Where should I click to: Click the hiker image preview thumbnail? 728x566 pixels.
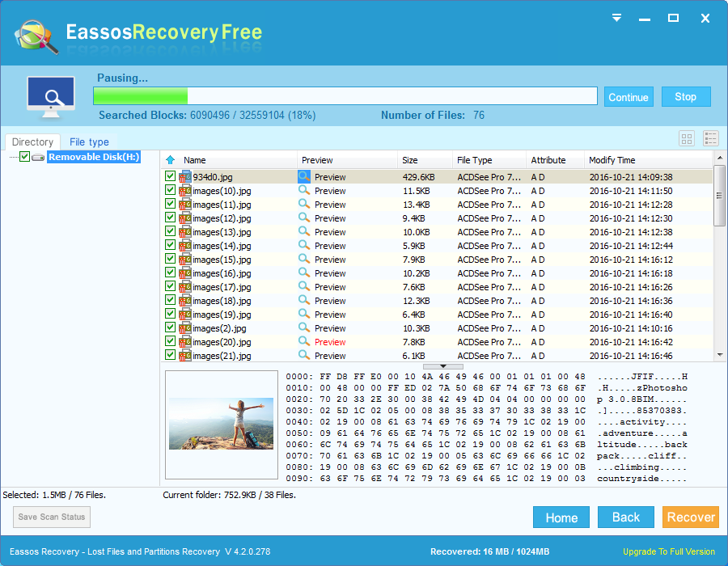click(221, 424)
